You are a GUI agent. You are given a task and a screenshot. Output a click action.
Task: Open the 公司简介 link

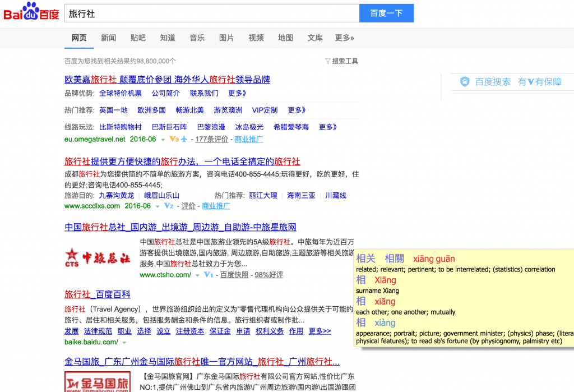[x=166, y=93]
